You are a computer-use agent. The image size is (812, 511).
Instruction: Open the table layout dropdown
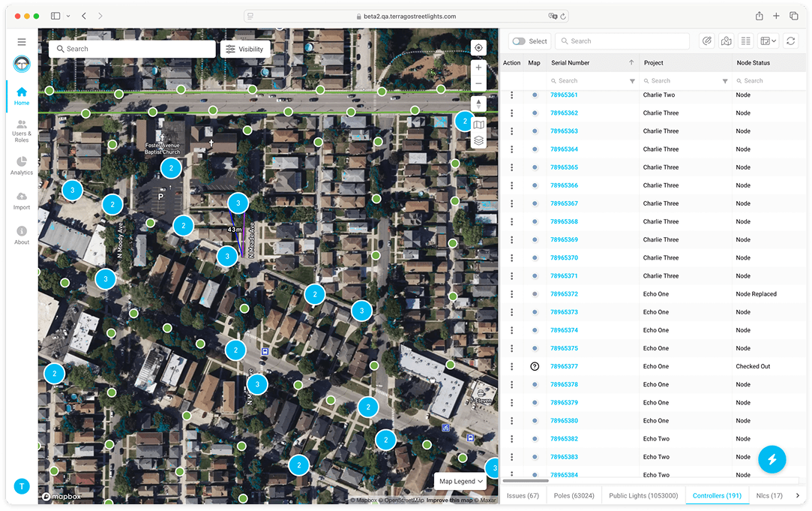click(768, 41)
